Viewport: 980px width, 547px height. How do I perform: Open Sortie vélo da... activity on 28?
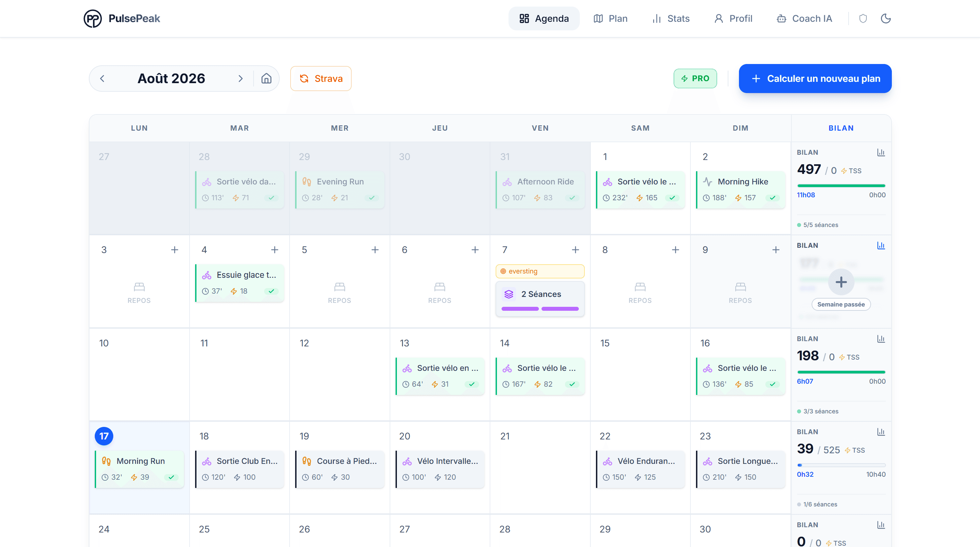(239, 190)
